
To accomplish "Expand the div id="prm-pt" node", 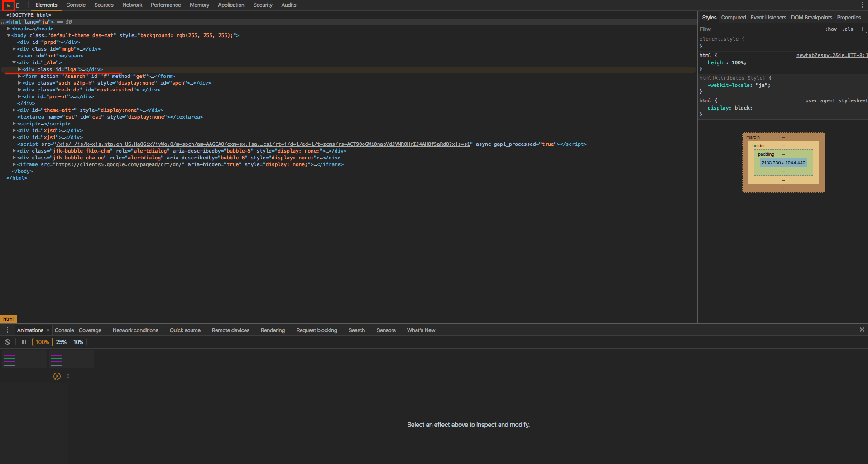I will pyautogui.click(x=19, y=96).
